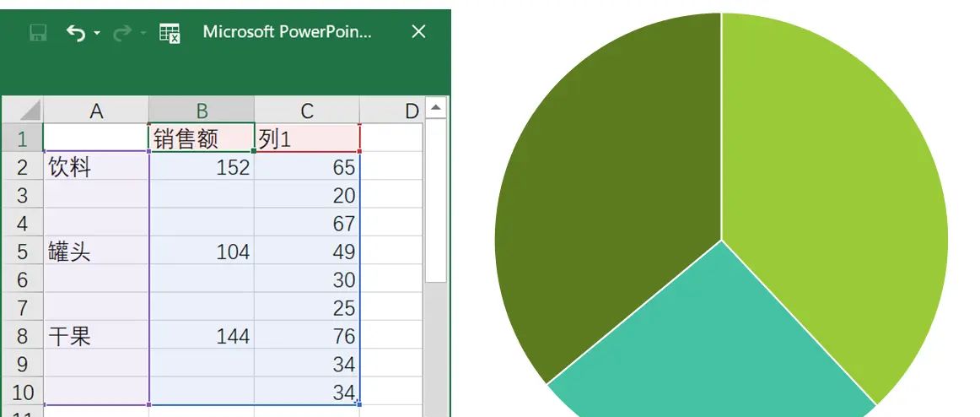The height and width of the screenshot is (417, 980).
Task: Select column D header
Action: tap(392, 111)
